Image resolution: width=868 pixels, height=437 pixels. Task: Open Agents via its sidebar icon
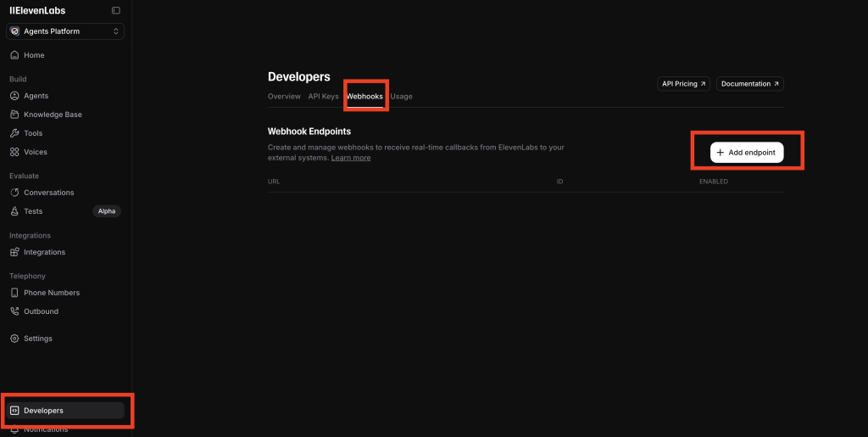tap(14, 96)
